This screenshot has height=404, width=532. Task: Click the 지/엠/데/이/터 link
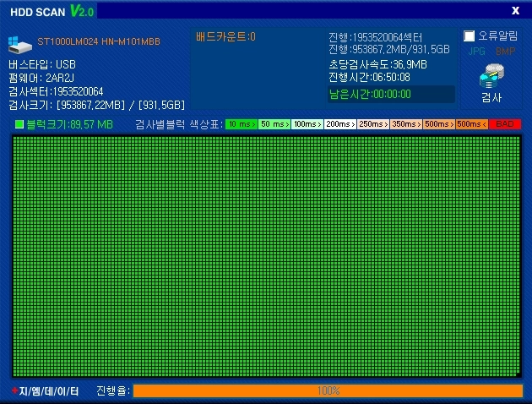tap(48, 391)
